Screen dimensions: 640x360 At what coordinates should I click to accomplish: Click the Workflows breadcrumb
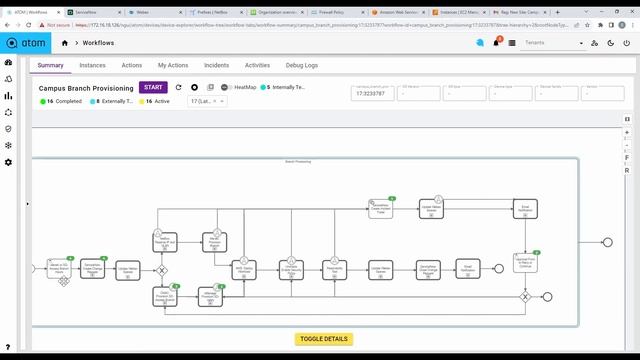point(98,43)
